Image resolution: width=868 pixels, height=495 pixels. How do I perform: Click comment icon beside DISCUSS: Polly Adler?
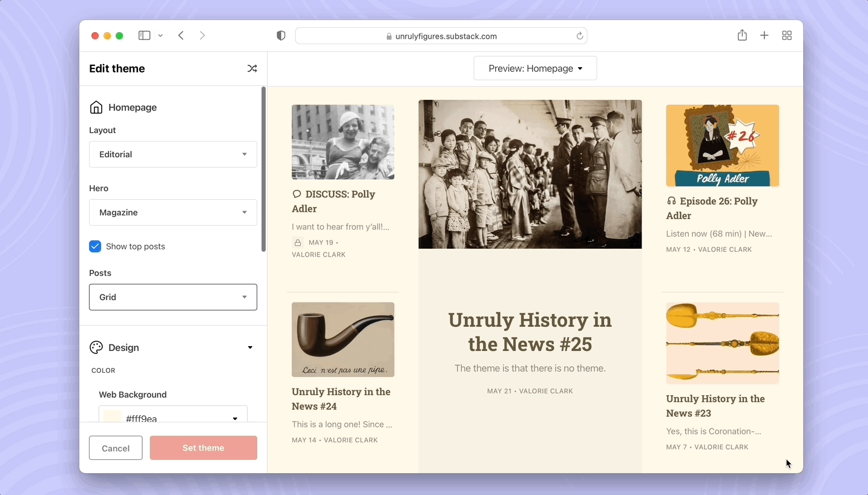click(297, 194)
